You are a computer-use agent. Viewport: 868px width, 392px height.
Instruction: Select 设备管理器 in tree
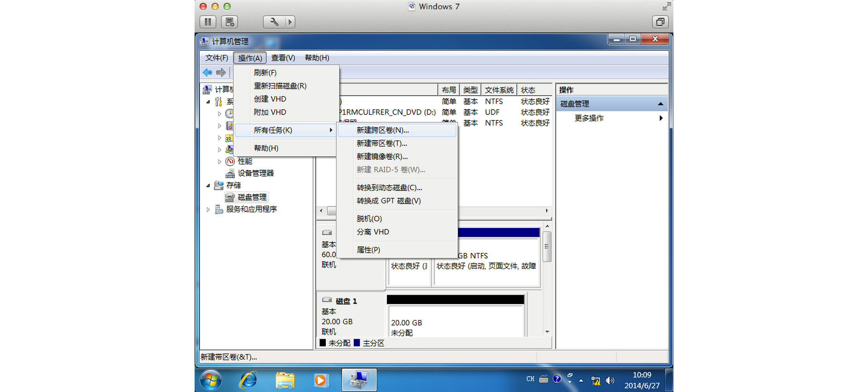tap(256, 173)
